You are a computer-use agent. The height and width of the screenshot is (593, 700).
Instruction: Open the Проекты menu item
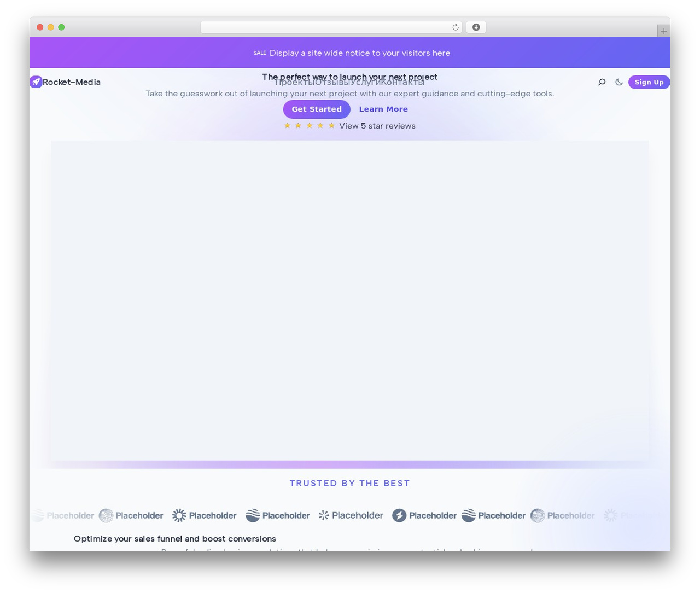click(x=294, y=83)
